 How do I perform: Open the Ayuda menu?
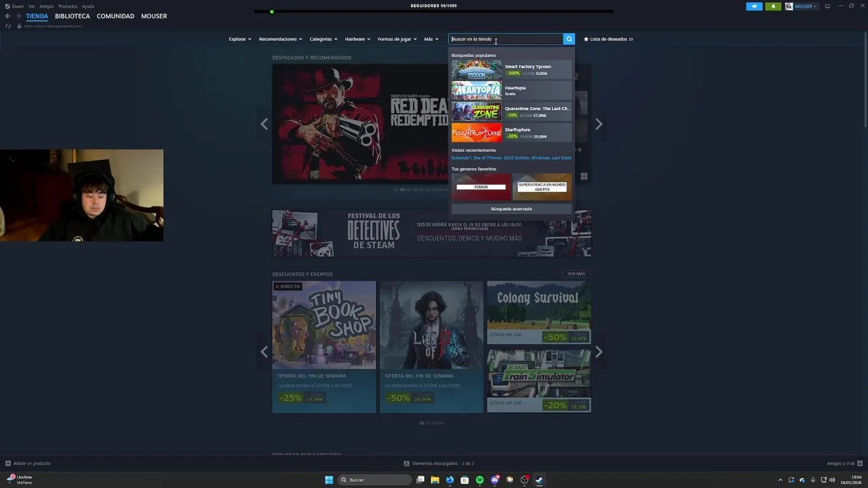point(88,6)
